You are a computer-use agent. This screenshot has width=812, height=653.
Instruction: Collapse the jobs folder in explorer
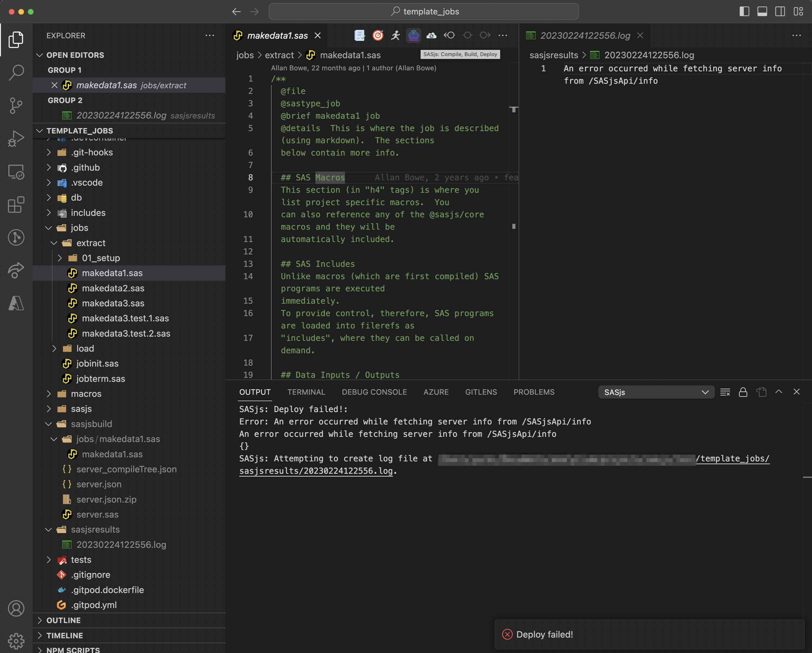pyautogui.click(x=48, y=228)
